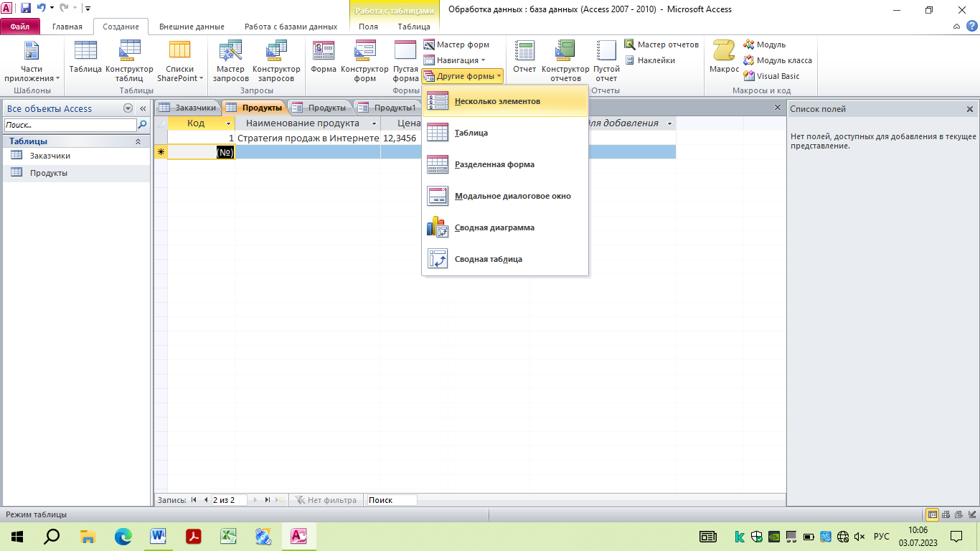
Task: Open Application Parts (Части приложения) gallery
Action: click(32, 61)
